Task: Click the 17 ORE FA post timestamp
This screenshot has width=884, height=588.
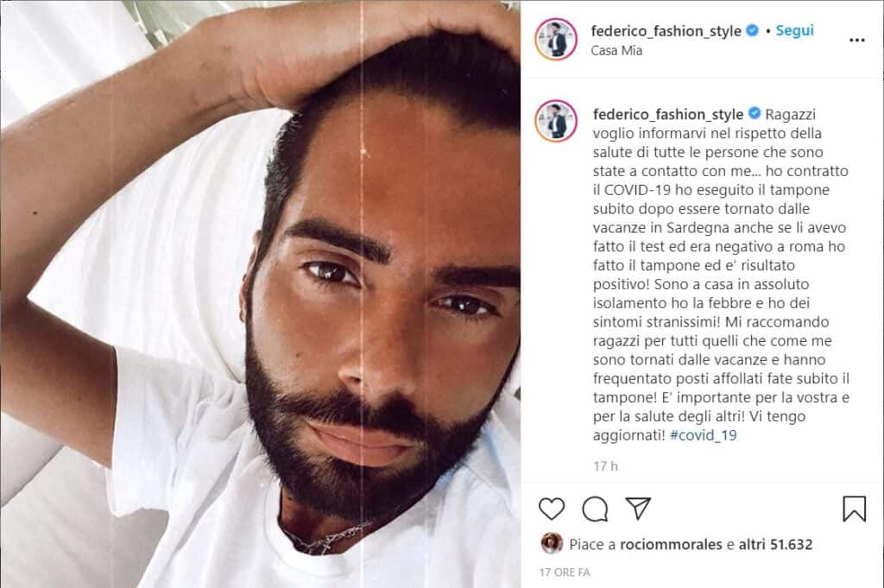Action: coord(565,572)
